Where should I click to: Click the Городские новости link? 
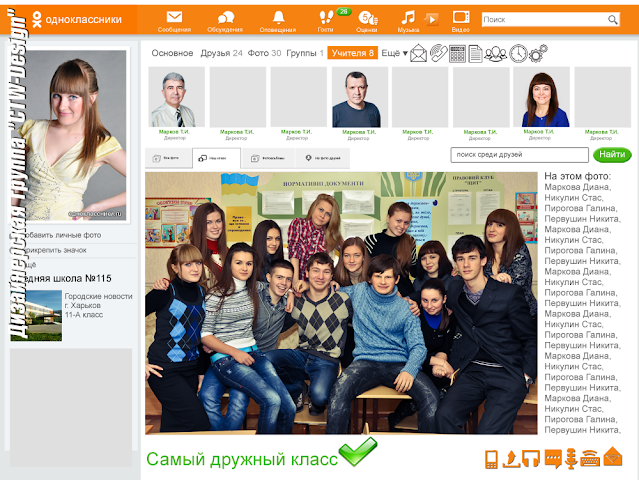[99, 296]
